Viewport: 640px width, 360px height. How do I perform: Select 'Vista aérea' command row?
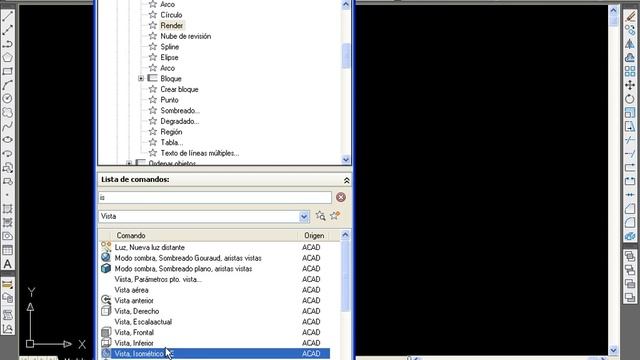coord(215,290)
